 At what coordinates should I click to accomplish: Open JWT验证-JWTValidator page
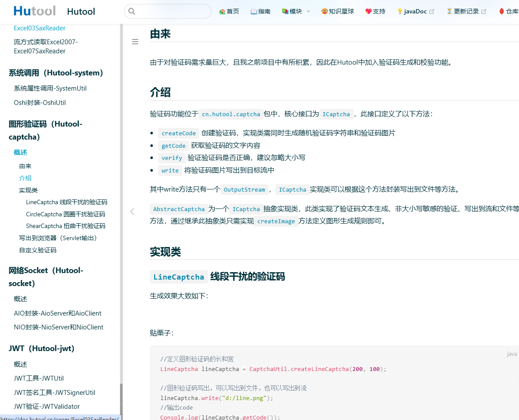tap(47, 407)
